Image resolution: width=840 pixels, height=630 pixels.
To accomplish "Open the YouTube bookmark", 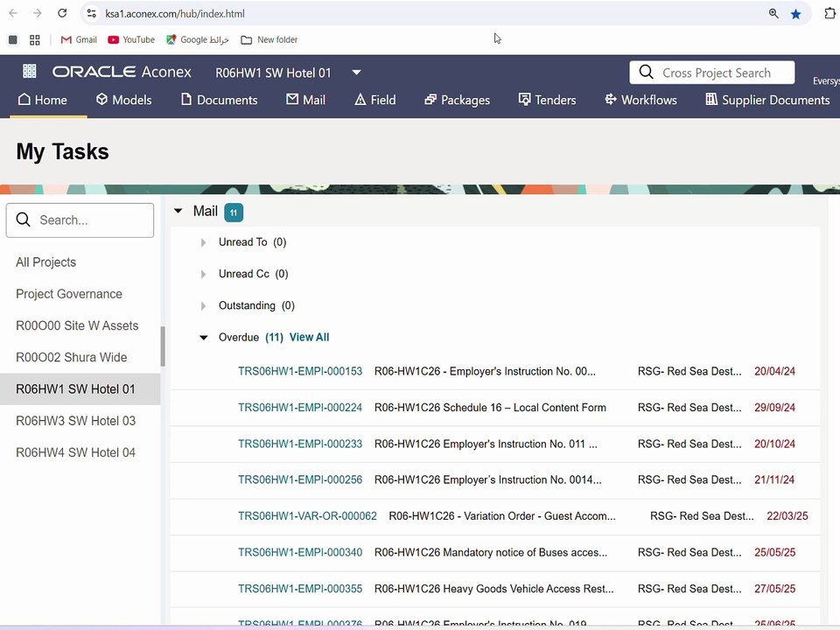I will [131, 39].
